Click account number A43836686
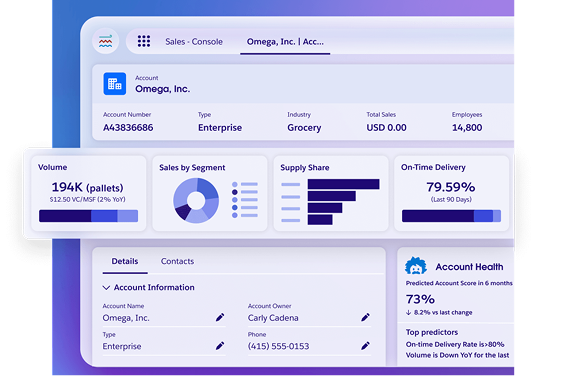This screenshot has height=376, width=564. coord(128,128)
